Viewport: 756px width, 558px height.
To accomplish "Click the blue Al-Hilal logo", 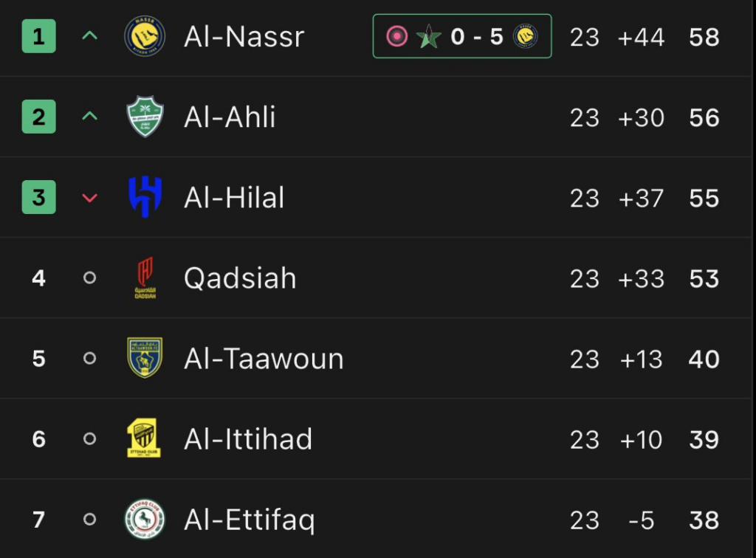I will [x=145, y=197].
